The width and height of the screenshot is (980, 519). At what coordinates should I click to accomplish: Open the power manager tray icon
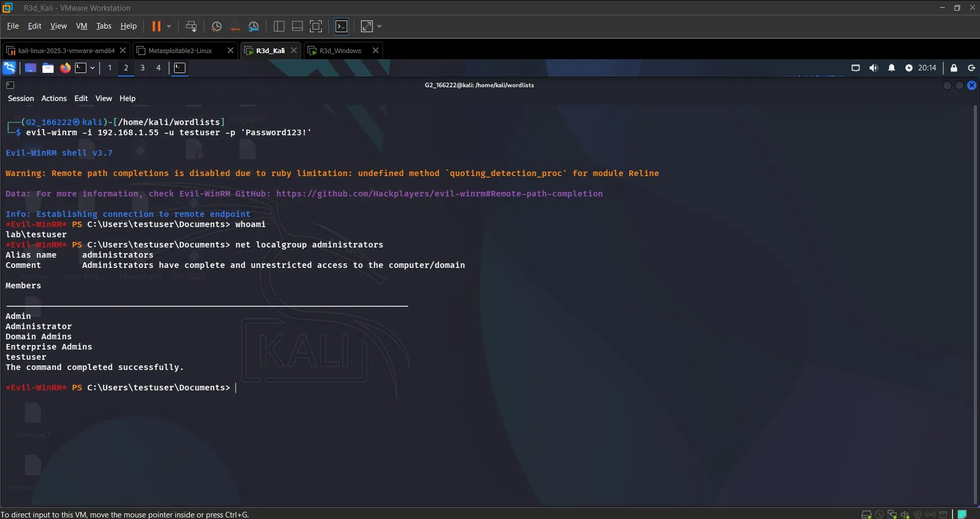pos(909,68)
